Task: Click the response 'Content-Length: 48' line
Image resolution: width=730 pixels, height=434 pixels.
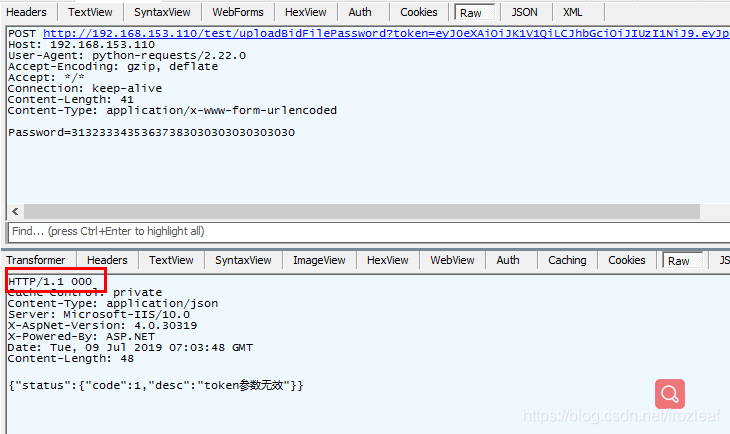Action: pos(71,359)
